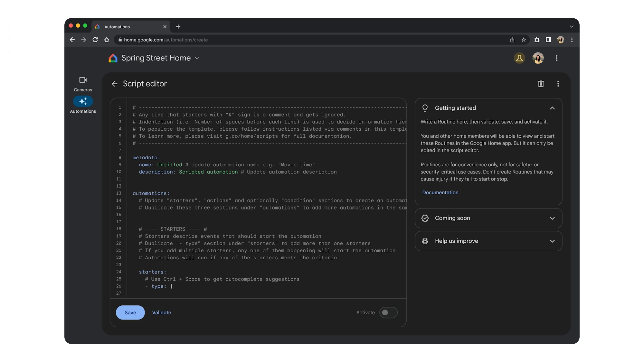Open the Cameras section in sidebar
This screenshot has width=644, height=362.
pyautogui.click(x=83, y=84)
